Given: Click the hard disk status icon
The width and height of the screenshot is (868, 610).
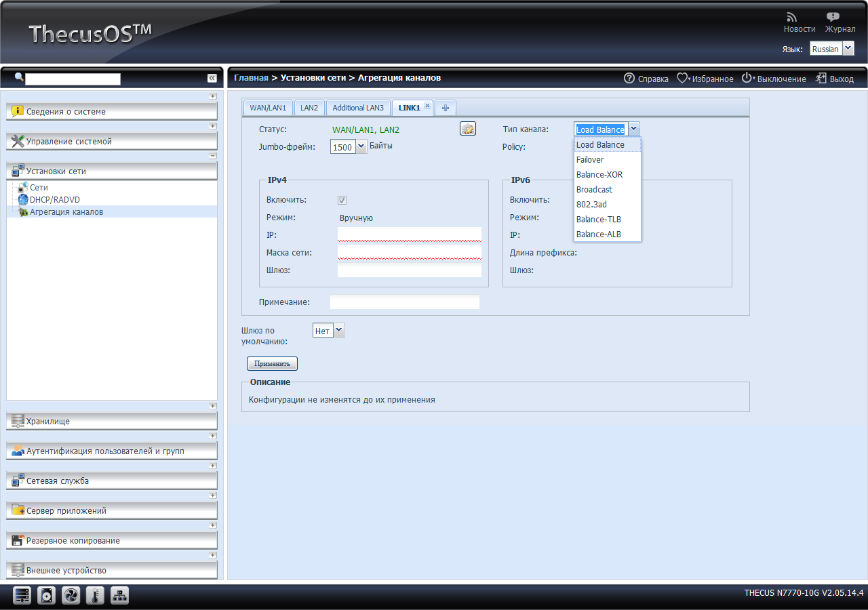Looking at the screenshot, I should click(47, 596).
